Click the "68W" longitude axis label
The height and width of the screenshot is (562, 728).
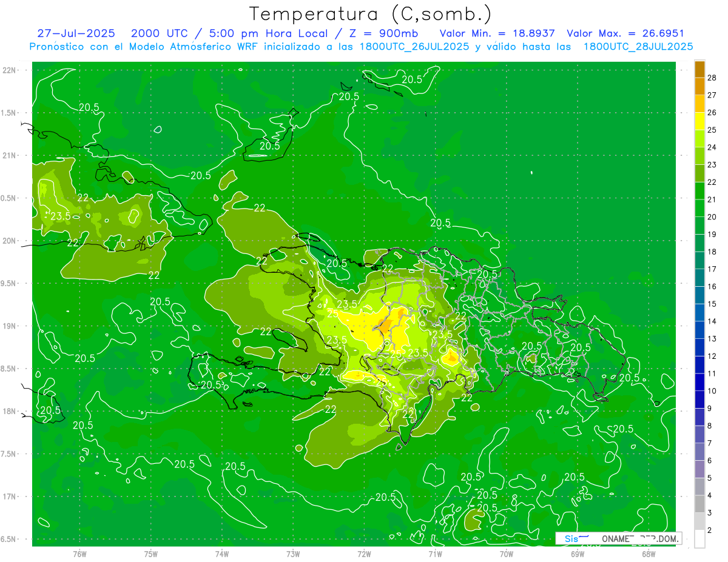point(649,554)
